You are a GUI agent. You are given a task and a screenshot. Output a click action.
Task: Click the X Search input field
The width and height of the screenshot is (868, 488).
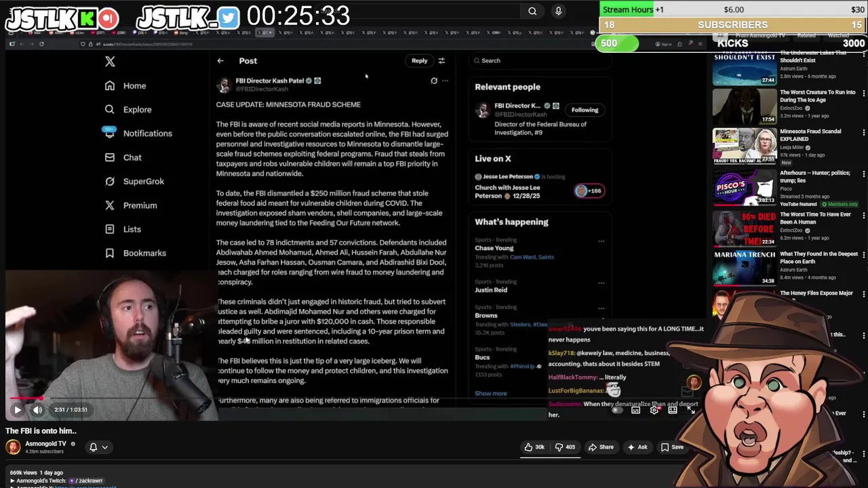tap(540, 61)
